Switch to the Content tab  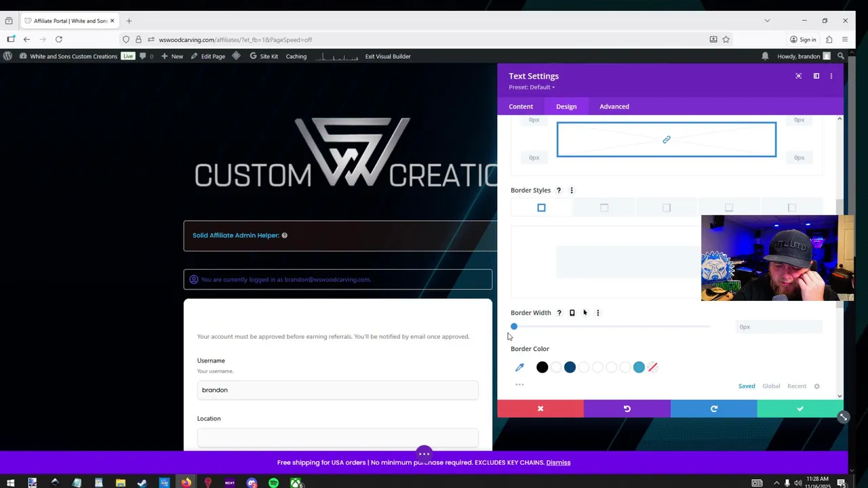coord(521,106)
